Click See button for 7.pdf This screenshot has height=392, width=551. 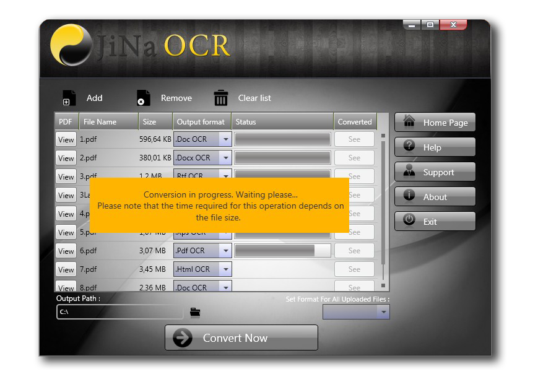[354, 269]
